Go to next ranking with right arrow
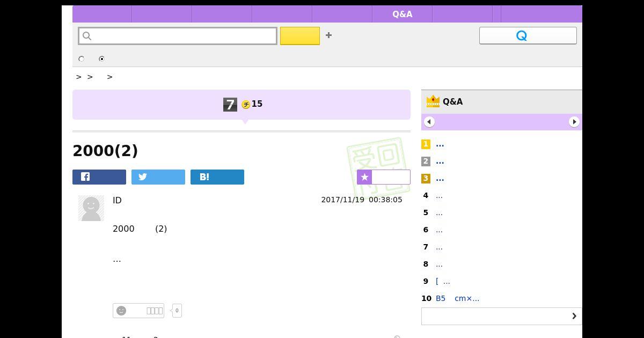The image size is (644, 338). pos(574,122)
